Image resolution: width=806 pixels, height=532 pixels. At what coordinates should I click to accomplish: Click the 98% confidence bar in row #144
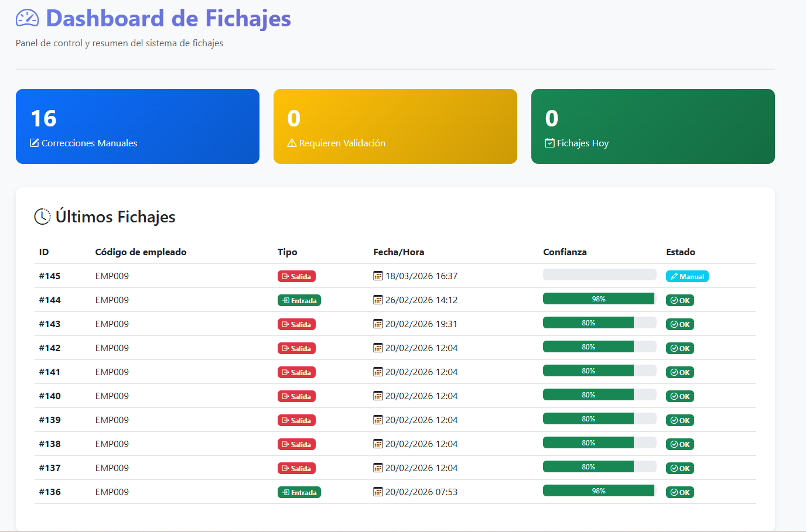(599, 299)
